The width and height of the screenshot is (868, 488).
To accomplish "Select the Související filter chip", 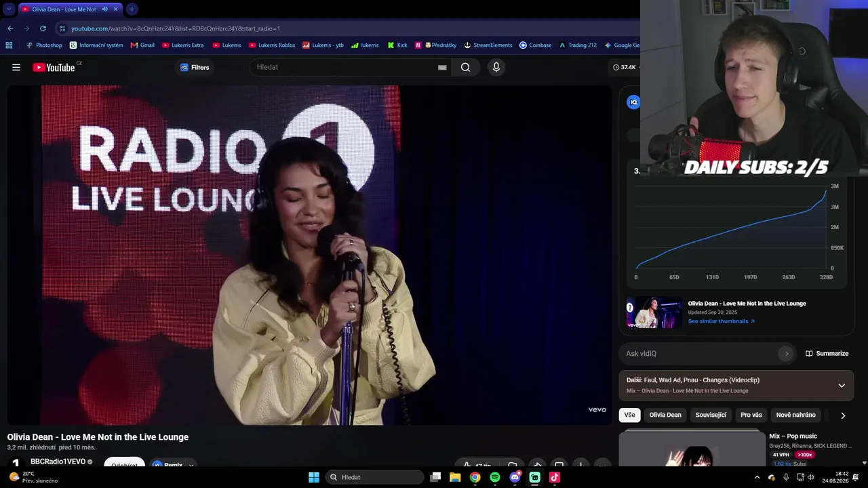I will (x=711, y=415).
